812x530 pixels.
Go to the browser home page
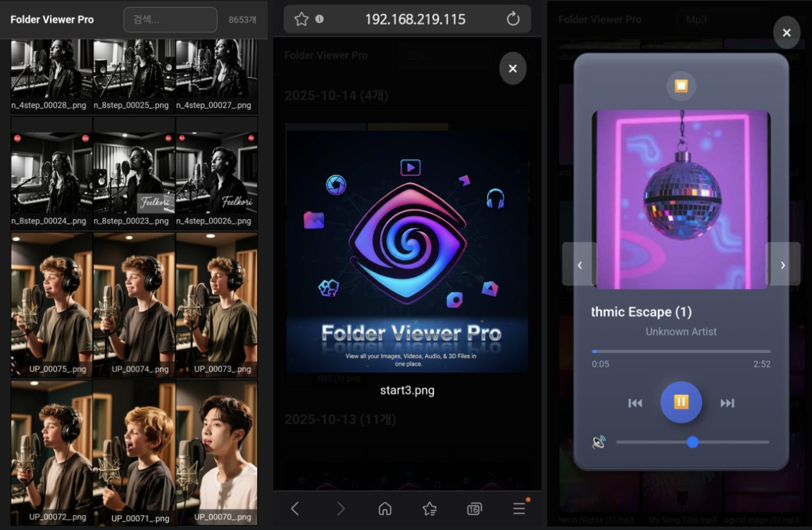pos(385,508)
